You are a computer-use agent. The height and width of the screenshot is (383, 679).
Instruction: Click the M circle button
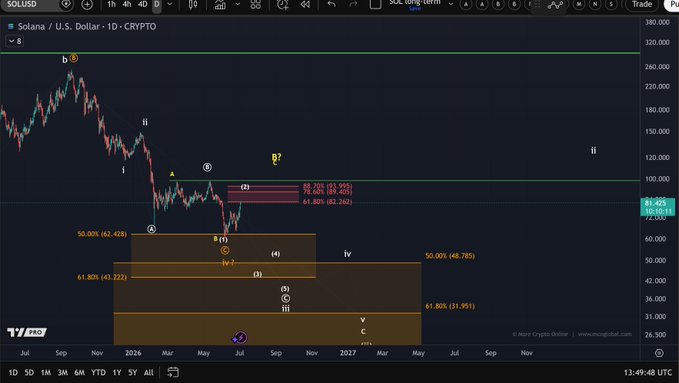[579, 5]
